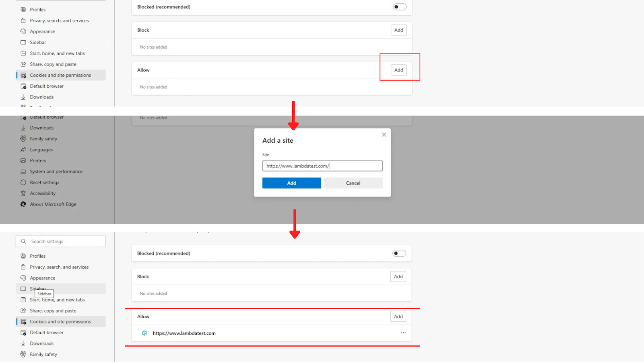This screenshot has height=362, width=644.
Task: Close the Add a site dialog
Action: 384,135
